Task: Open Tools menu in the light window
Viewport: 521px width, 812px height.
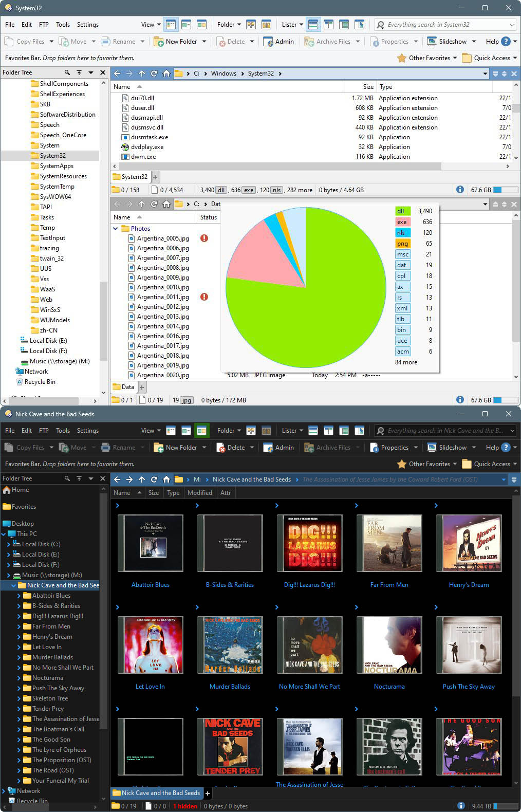Action: tap(63, 25)
